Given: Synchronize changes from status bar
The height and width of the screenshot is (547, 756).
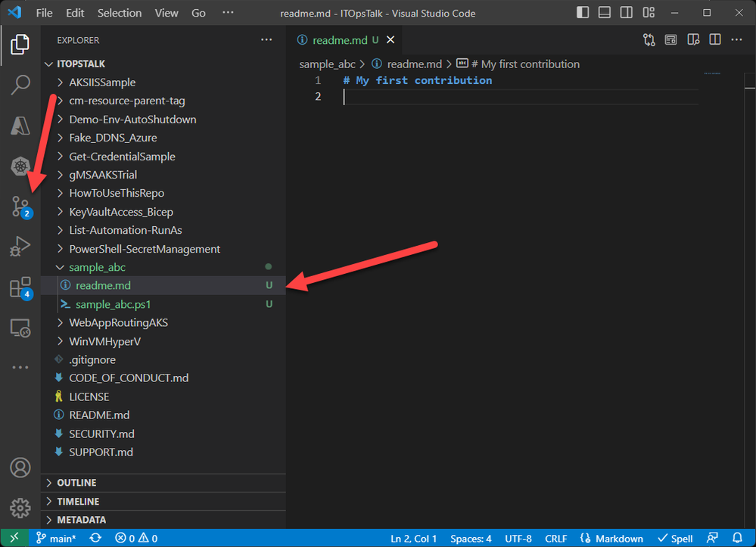Looking at the screenshot, I should 95,538.
